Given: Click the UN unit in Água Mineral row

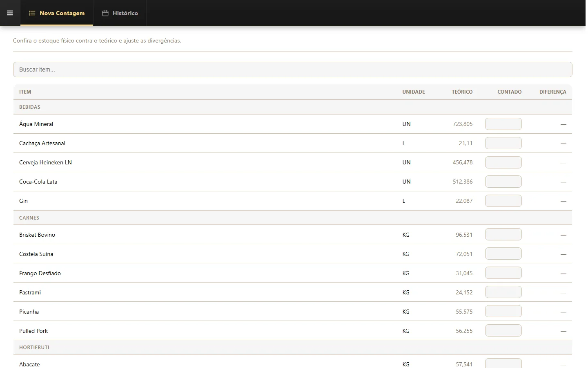Looking at the screenshot, I should click(x=406, y=124).
